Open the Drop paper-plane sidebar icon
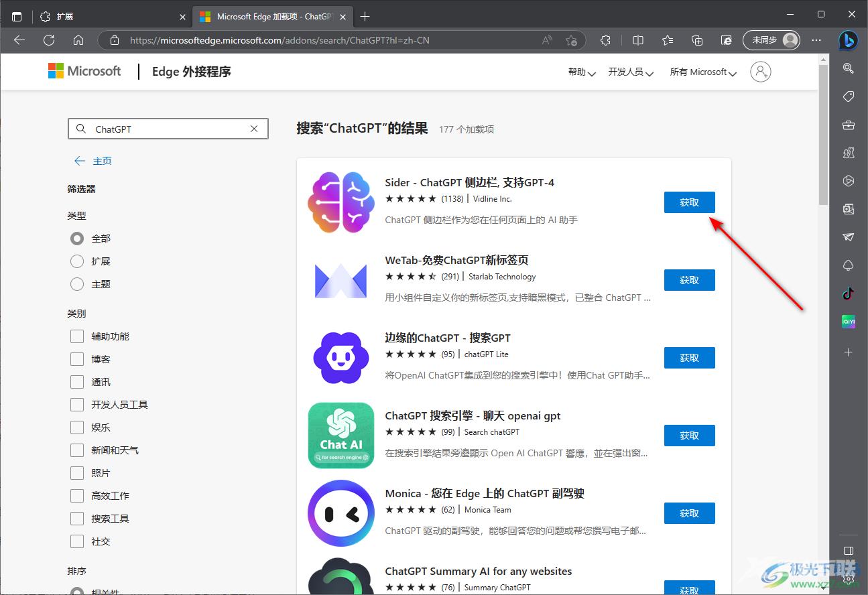868x595 pixels. pyautogui.click(x=848, y=237)
